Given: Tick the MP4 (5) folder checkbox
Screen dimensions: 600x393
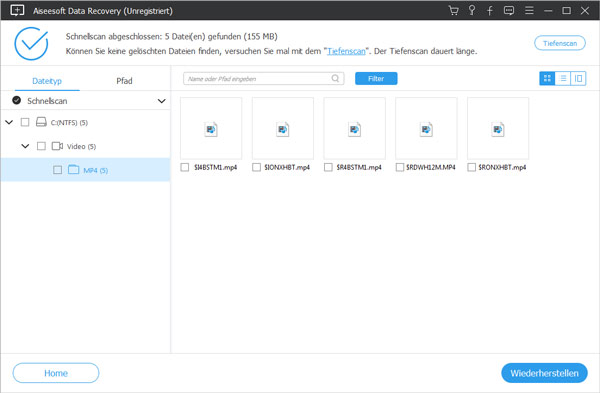Looking at the screenshot, I should tap(57, 170).
